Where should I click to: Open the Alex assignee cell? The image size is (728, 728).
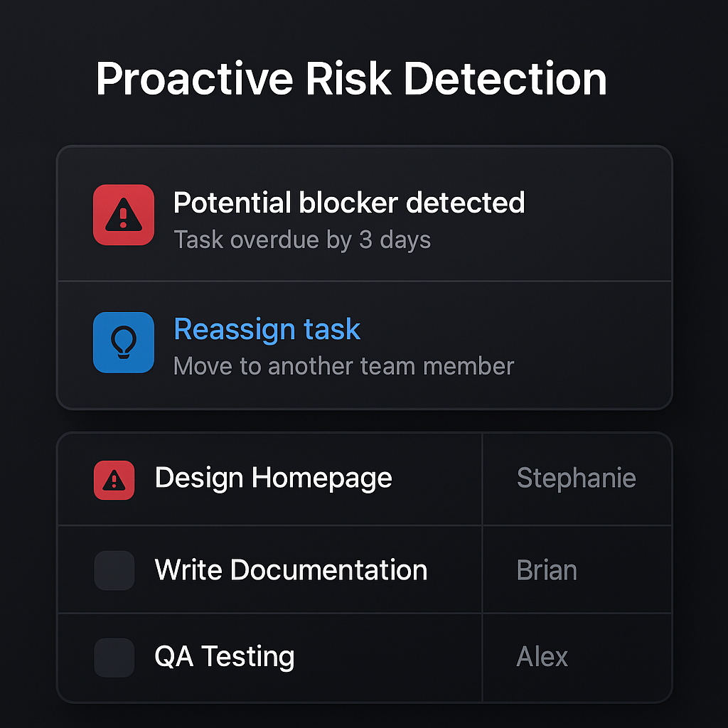click(542, 657)
